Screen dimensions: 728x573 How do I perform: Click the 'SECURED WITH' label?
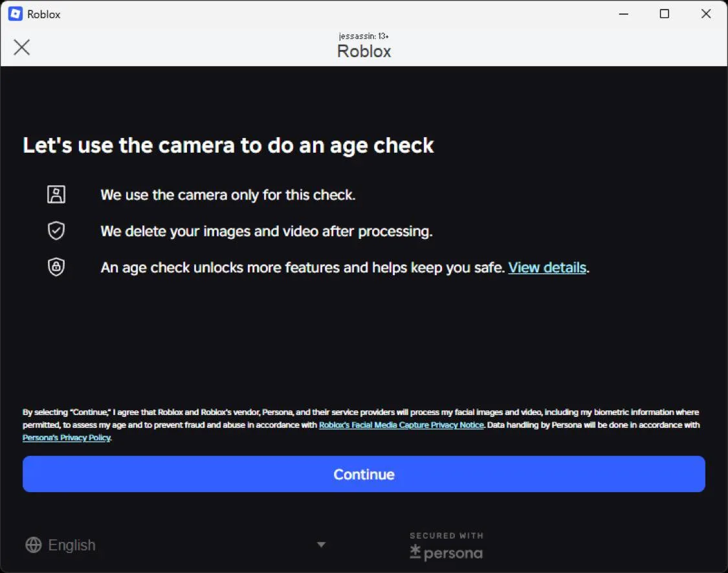pyautogui.click(x=446, y=535)
